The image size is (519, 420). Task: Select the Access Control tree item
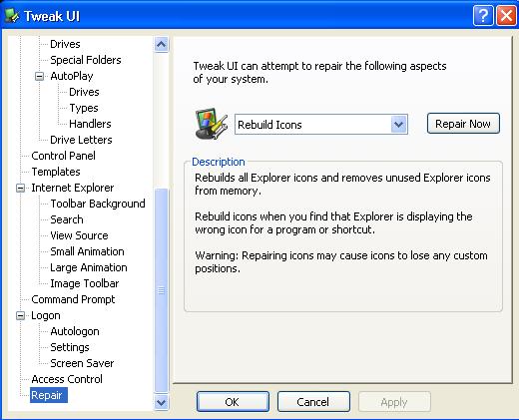pos(67,379)
